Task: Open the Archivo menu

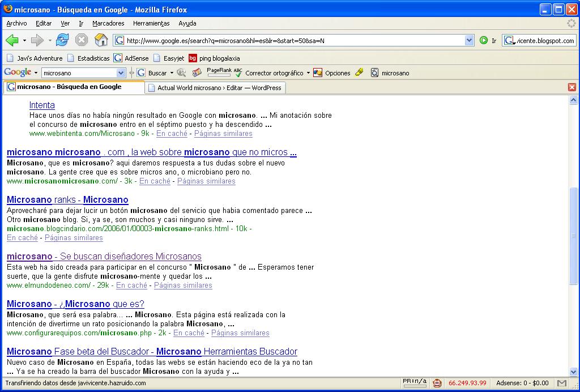Action: [x=16, y=23]
